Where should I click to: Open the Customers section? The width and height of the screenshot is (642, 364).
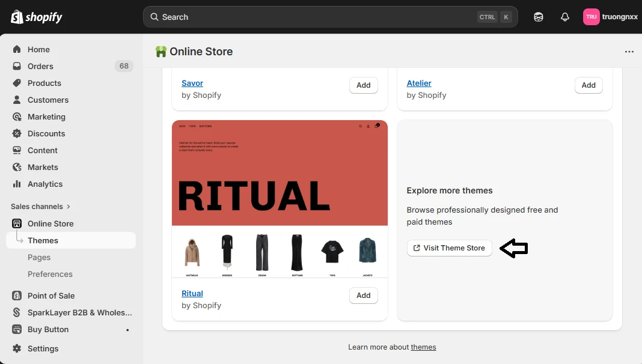click(x=47, y=100)
